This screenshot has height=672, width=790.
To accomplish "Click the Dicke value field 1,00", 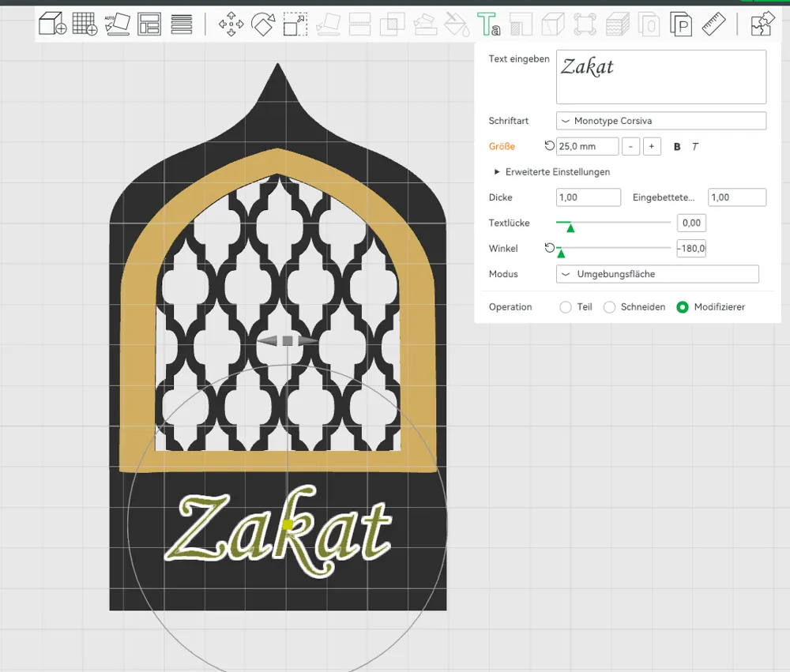I will click(x=588, y=197).
